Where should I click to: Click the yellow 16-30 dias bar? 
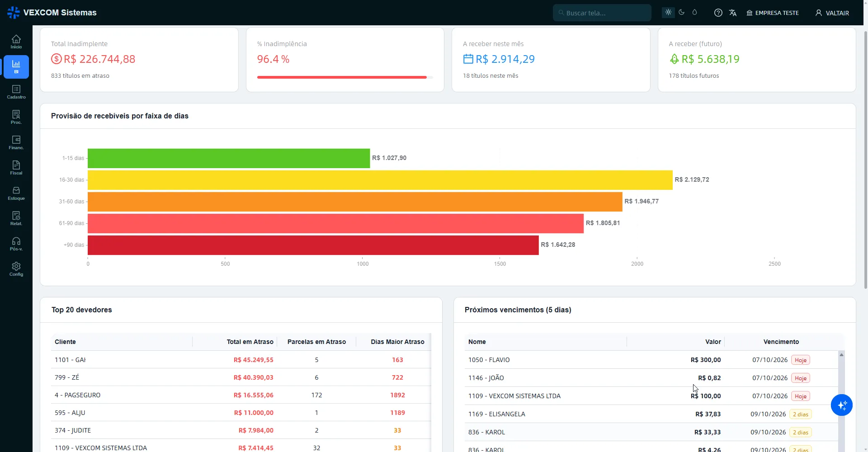pyautogui.click(x=380, y=180)
